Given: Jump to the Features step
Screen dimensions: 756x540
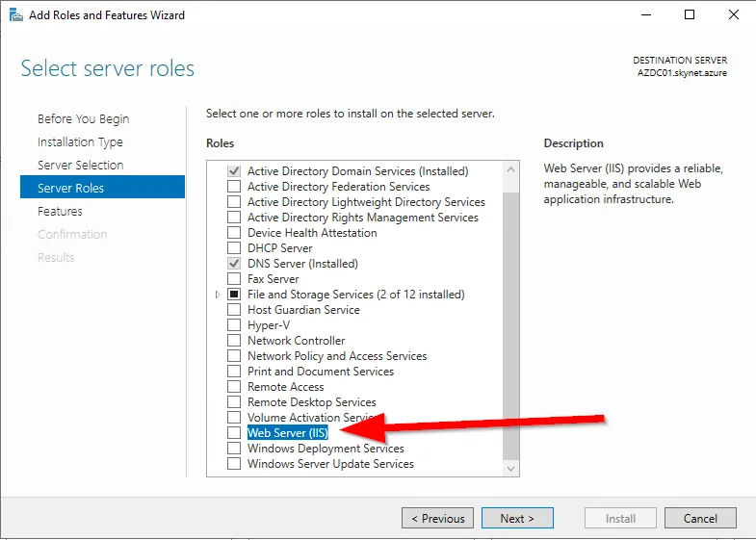Looking at the screenshot, I should [x=60, y=212].
